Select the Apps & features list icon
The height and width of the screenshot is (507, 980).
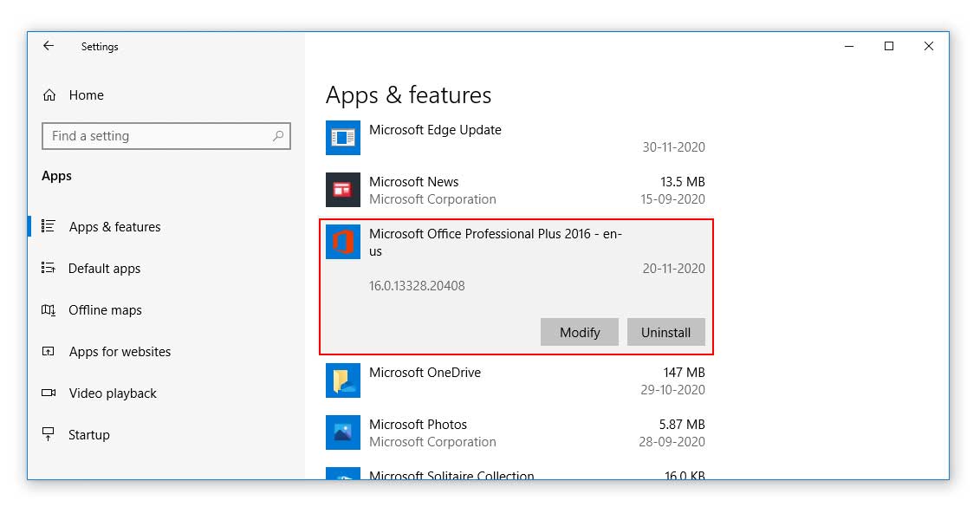tap(49, 226)
